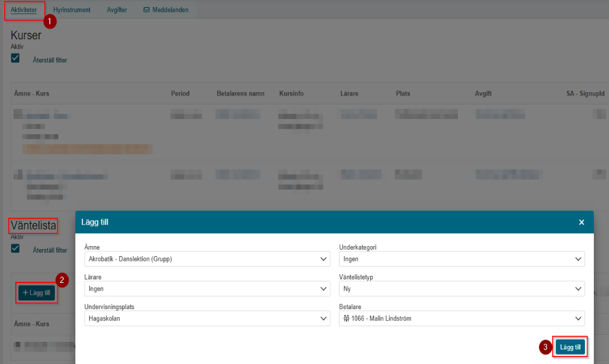Open the Hyrinstrument tab
The image size is (609, 364).
72,10
